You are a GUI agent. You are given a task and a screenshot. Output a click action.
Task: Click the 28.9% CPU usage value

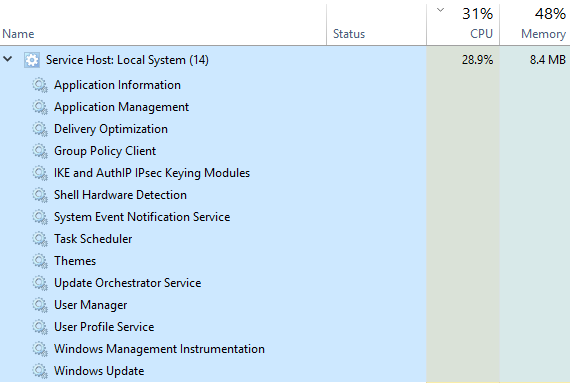click(477, 60)
